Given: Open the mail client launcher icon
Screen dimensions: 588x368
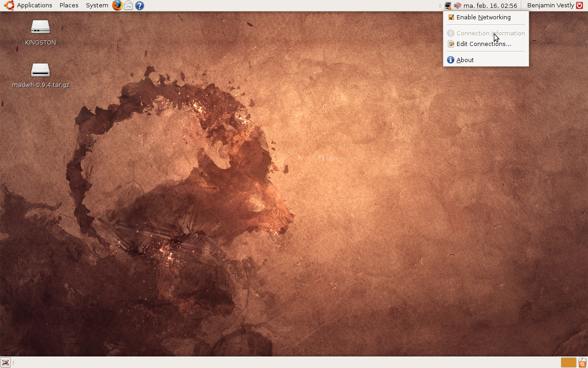Looking at the screenshot, I should (129, 6).
